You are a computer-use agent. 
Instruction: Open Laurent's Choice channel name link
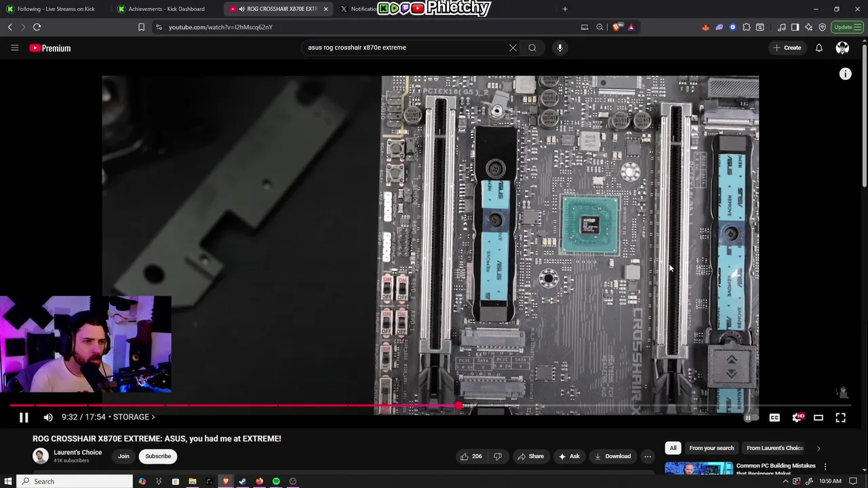[77, 453]
